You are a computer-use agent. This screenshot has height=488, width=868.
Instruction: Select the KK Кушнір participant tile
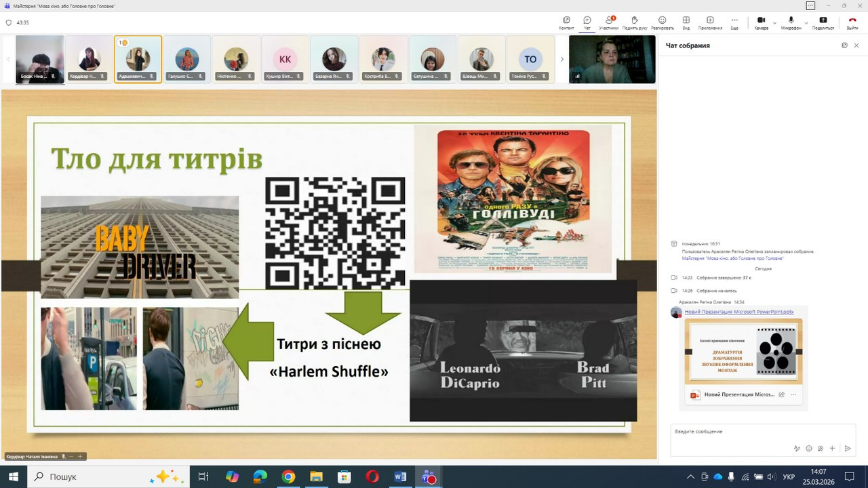(x=285, y=59)
